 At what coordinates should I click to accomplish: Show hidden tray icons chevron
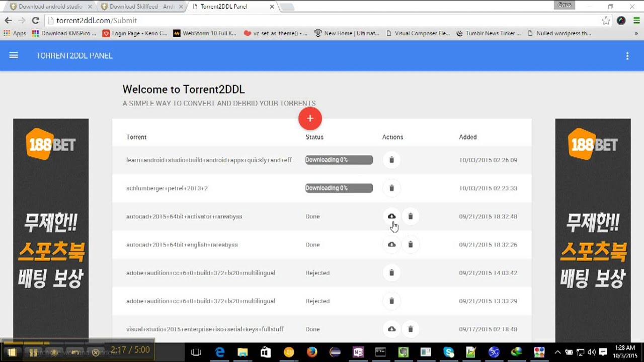pos(557,352)
